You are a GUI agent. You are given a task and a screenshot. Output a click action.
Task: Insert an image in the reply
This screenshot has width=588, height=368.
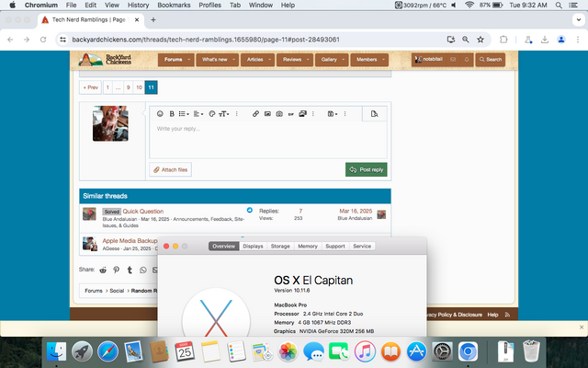pos(267,114)
